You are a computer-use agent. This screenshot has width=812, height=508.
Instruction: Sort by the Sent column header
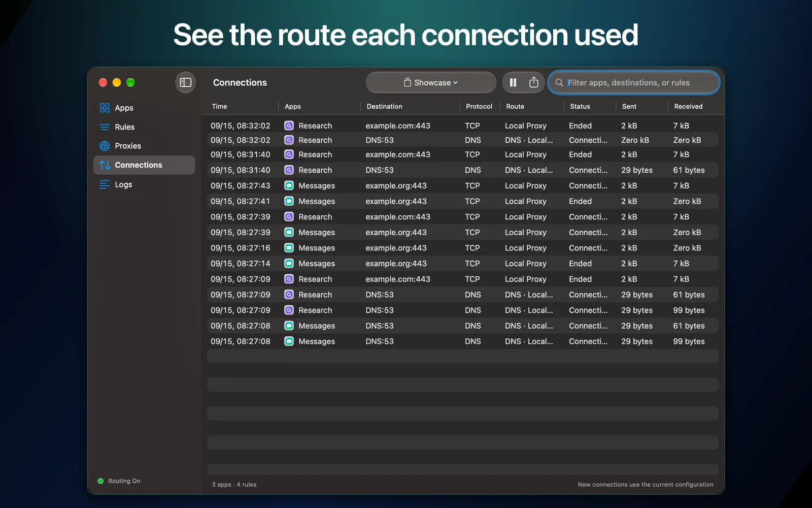click(x=629, y=106)
